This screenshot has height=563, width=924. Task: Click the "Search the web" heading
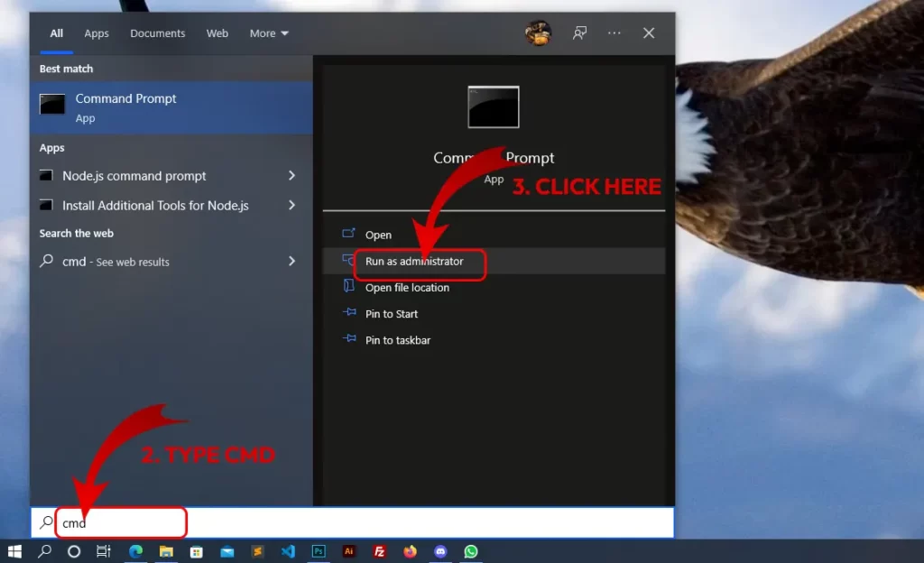77,233
